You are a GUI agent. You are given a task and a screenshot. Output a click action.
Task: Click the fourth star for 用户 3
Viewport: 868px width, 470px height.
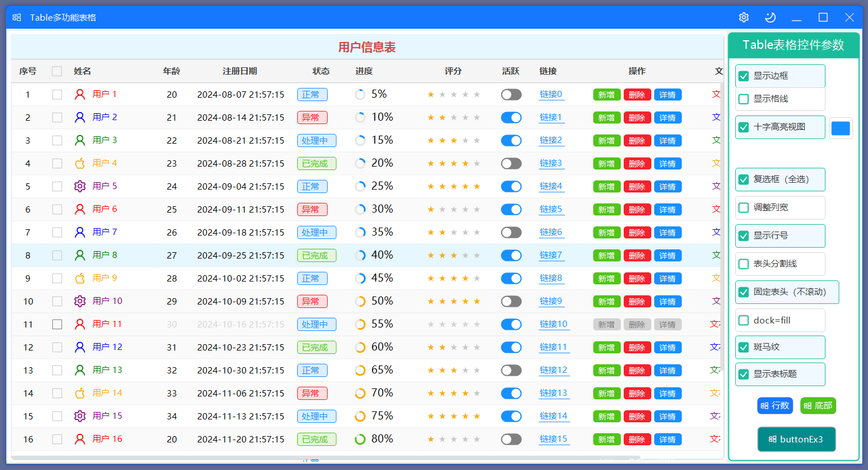(465, 140)
